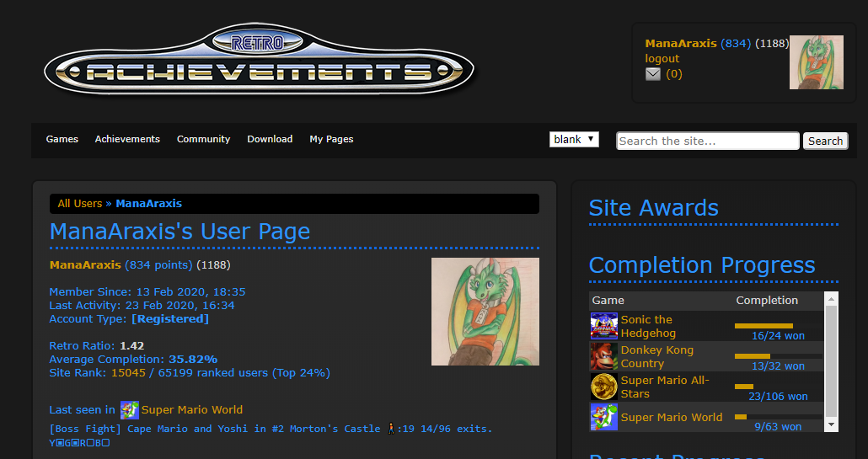Open the Super Mario All-Stars game link

pos(665,387)
